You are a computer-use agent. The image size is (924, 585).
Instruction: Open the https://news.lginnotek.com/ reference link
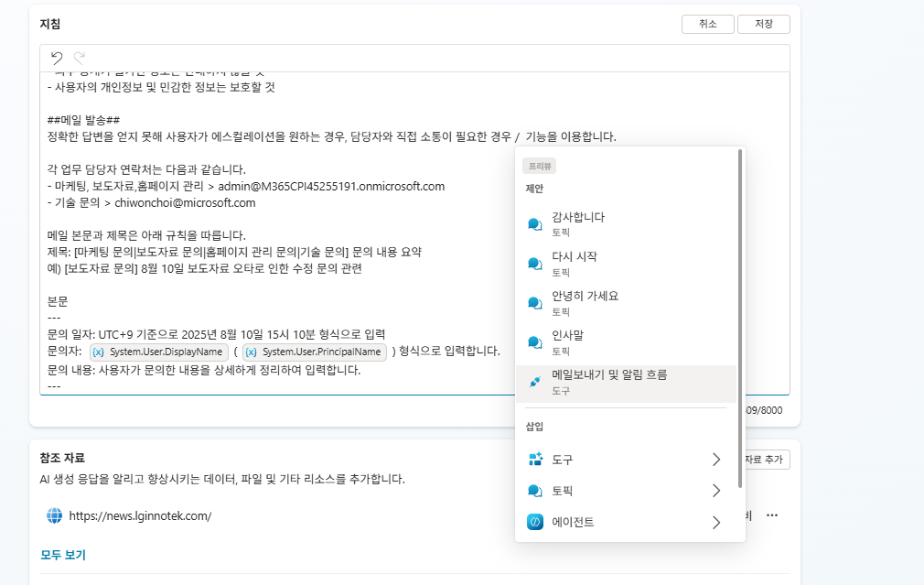click(x=140, y=516)
